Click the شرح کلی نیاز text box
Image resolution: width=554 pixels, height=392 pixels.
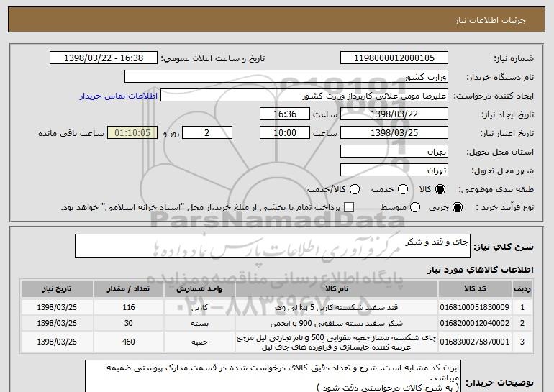[x=273, y=246]
